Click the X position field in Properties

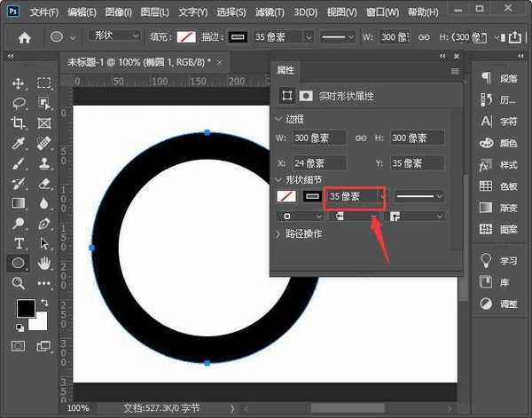pyautogui.click(x=319, y=163)
